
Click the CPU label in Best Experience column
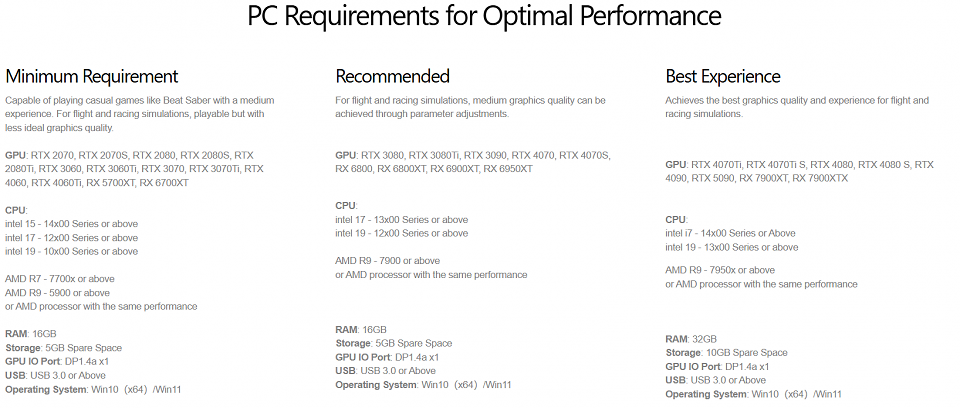tap(676, 219)
